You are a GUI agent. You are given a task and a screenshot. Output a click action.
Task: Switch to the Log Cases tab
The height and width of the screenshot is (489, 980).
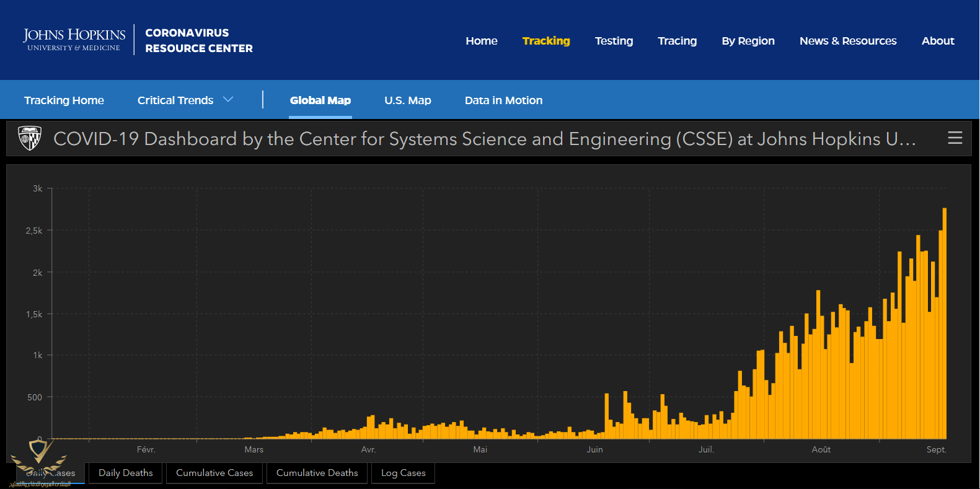pyautogui.click(x=403, y=473)
